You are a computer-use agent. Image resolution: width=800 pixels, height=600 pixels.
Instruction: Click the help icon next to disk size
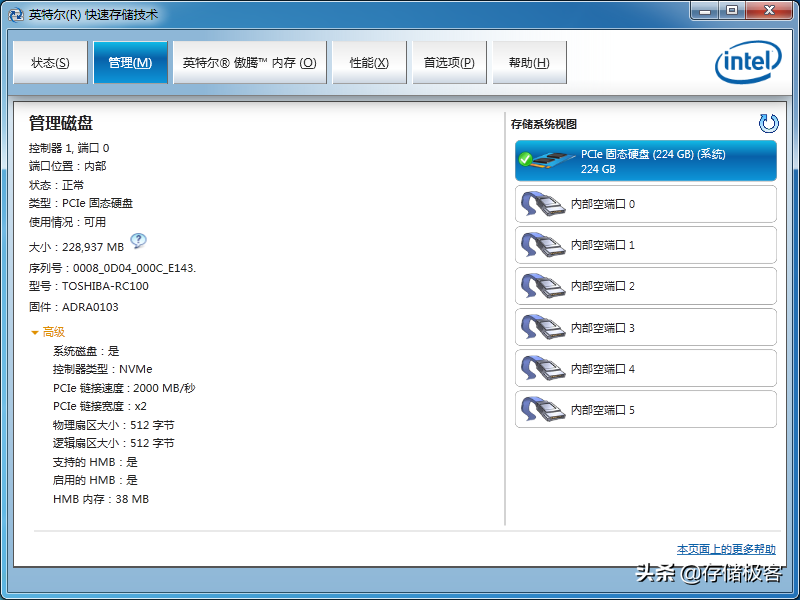click(138, 241)
